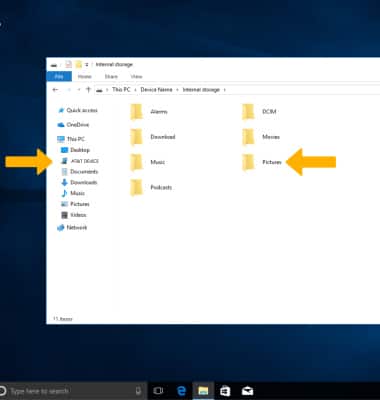The width and height of the screenshot is (380, 400).
Task: Open the Mail app from taskbar
Action: coord(247,391)
